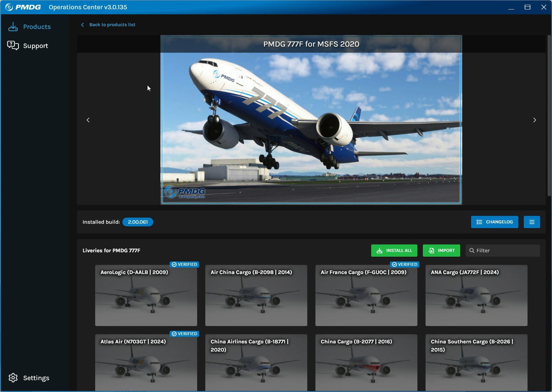Import a livery with the Import button
This screenshot has width=552, height=392.
coord(441,251)
